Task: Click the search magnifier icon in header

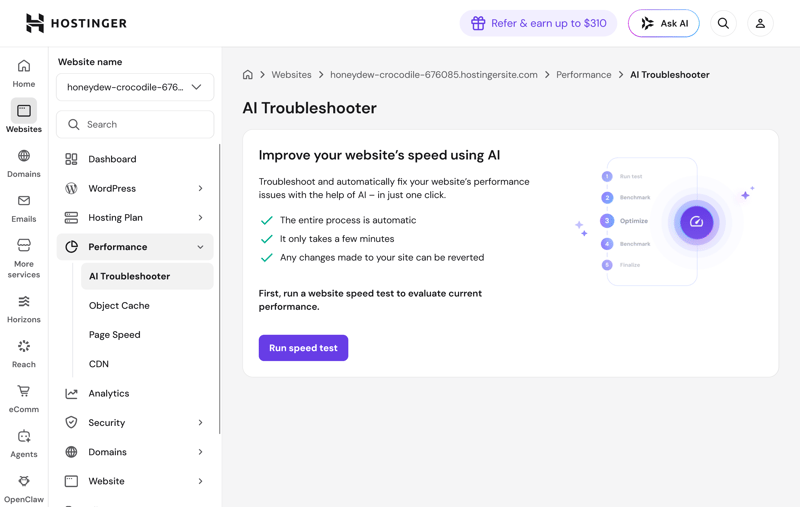Action: coord(723,23)
